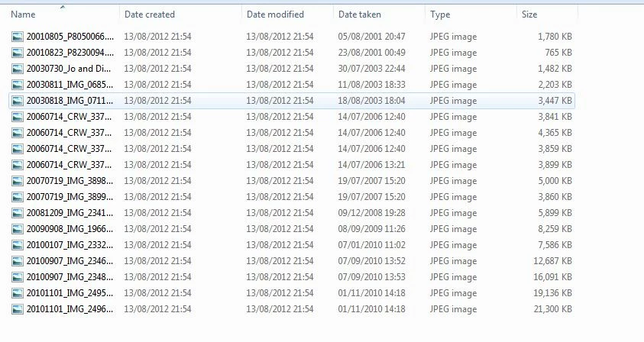
Task: Select the 20030730_Jo and Di file icon
Action: pos(18,69)
